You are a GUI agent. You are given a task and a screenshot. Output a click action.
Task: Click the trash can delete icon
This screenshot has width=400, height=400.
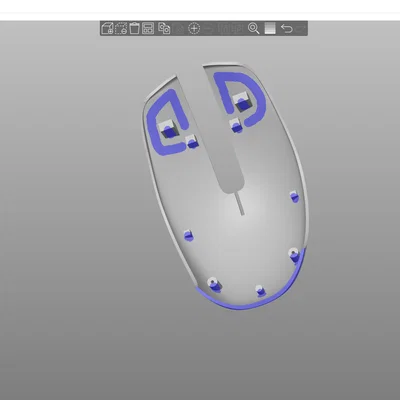(x=134, y=28)
